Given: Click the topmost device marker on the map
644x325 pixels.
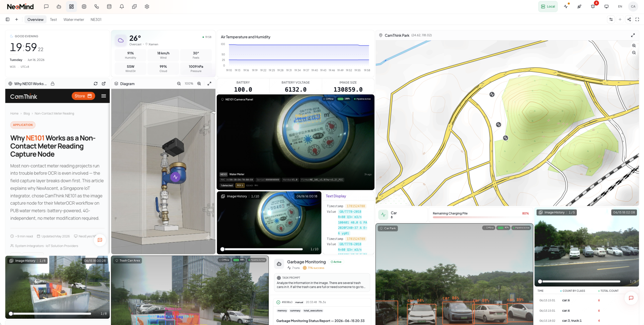Looking at the screenshot, I should point(492,94).
